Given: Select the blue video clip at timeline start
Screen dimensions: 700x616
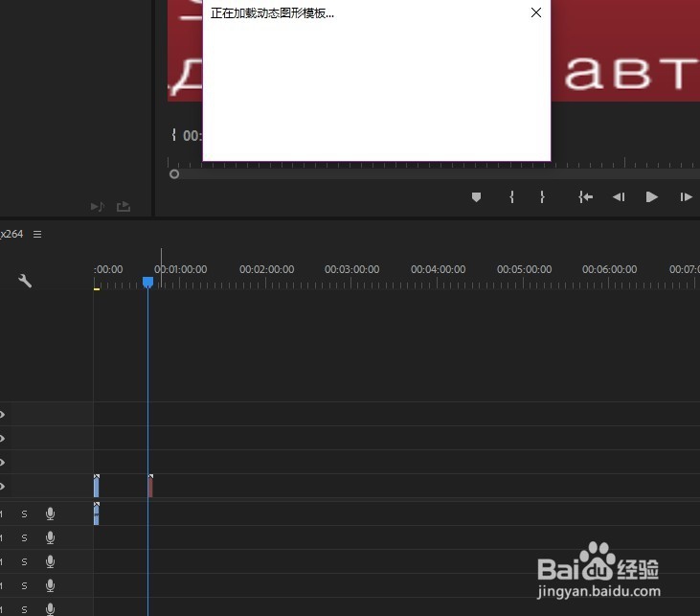Looking at the screenshot, I should pos(97,486).
